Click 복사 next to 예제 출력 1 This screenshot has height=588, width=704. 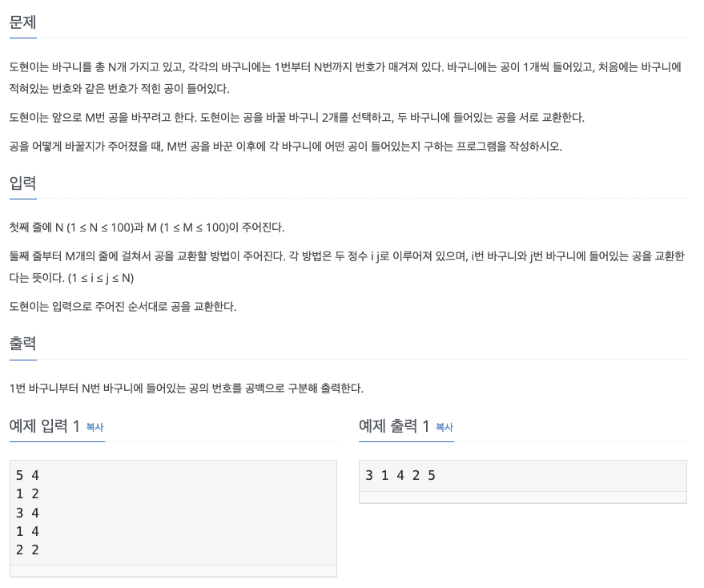444,428
